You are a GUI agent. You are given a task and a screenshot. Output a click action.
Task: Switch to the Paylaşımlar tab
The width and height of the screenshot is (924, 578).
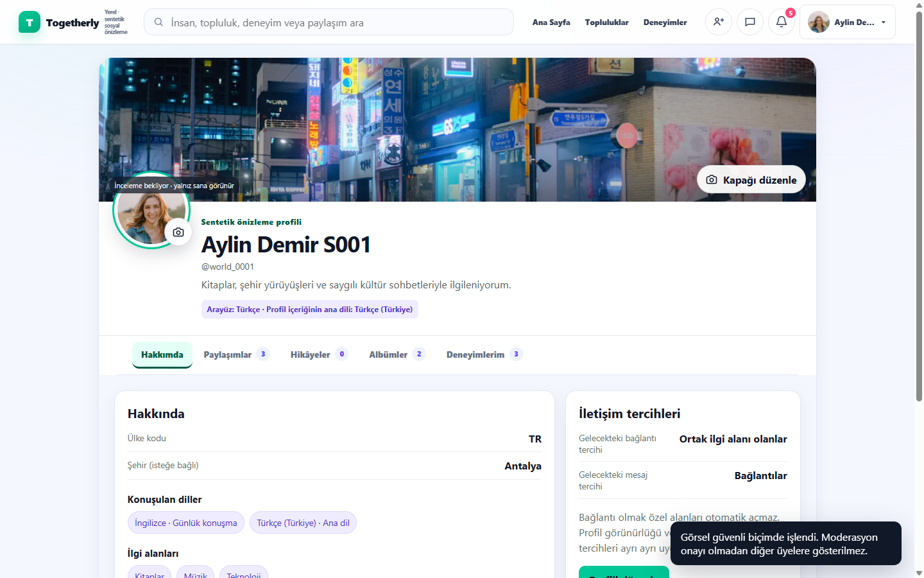coord(236,355)
